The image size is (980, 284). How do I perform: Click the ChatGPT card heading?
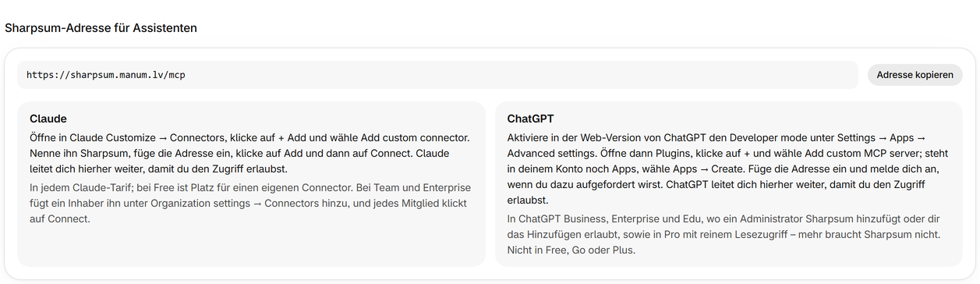point(530,119)
